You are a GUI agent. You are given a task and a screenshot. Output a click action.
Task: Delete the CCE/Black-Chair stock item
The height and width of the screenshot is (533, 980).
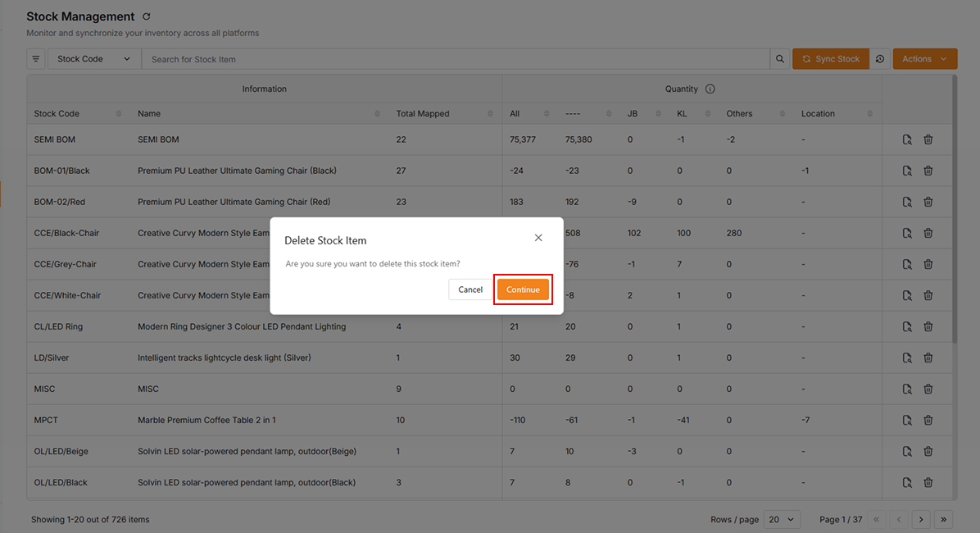click(928, 234)
